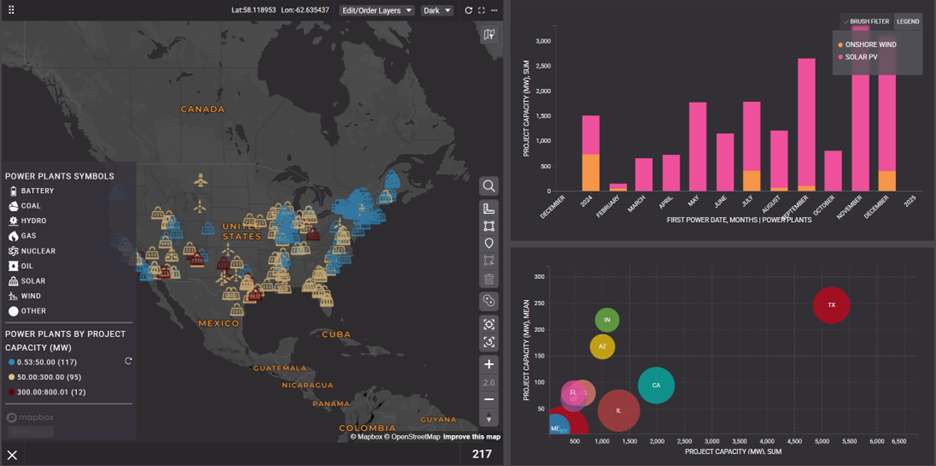Select the Solar entry in symbols legend
The height and width of the screenshot is (466, 936).
point(32,281)
